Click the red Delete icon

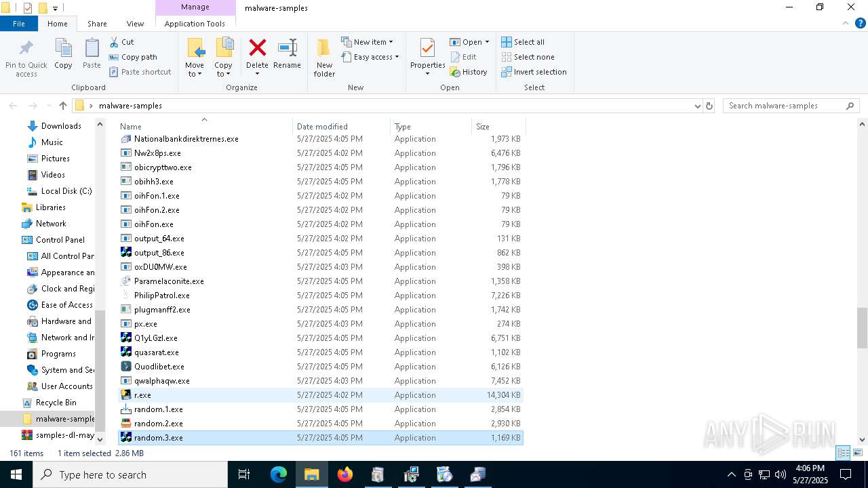click(x=257, y=48)
